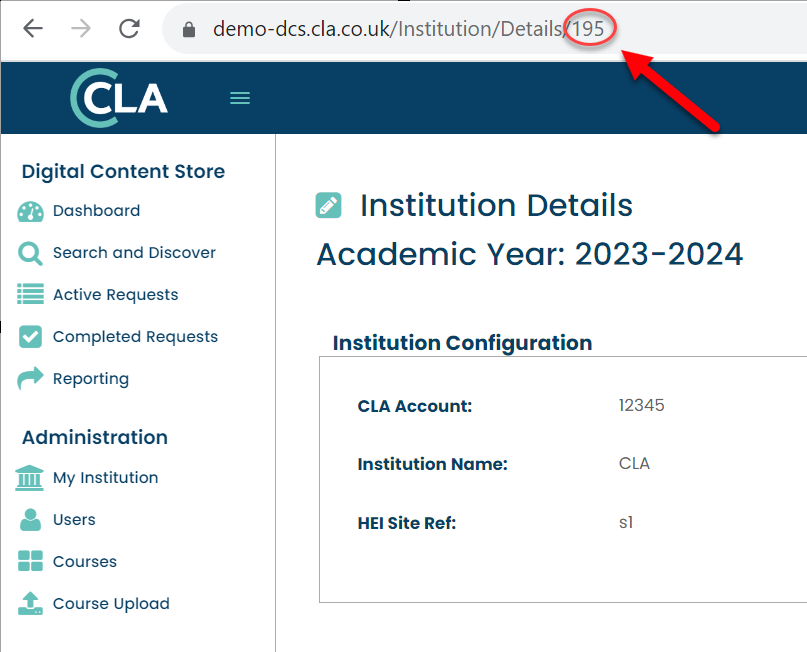Viewport: 807px width, 652px height.
Task: Click the browser address bar URL
Action: pos(400,29)
